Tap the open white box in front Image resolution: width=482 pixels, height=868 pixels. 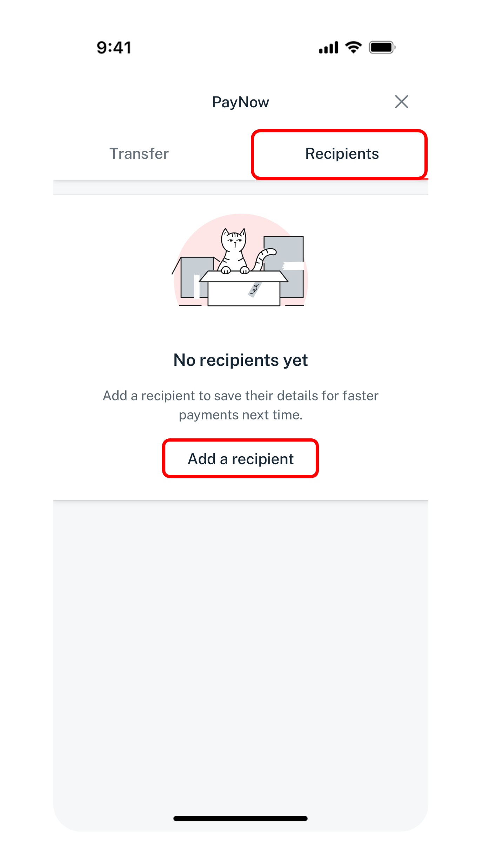point(244,288)
